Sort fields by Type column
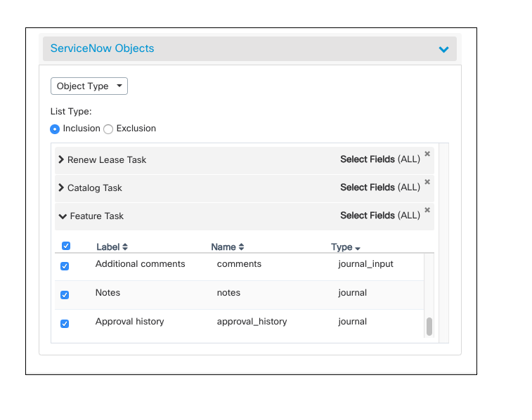Screen dimensions: 532x420 (345, 247)
